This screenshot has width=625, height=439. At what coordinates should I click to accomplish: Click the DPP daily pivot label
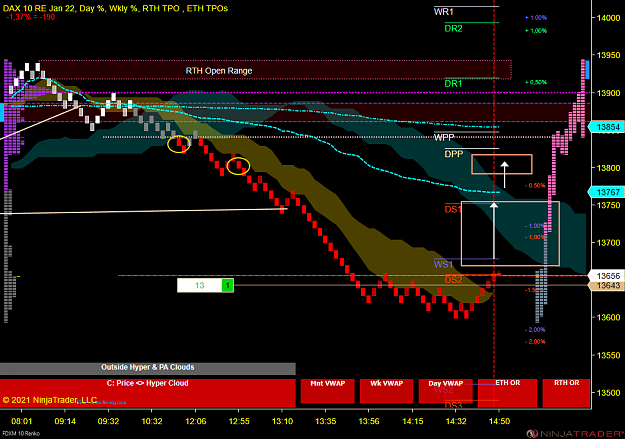pos(454,154)
